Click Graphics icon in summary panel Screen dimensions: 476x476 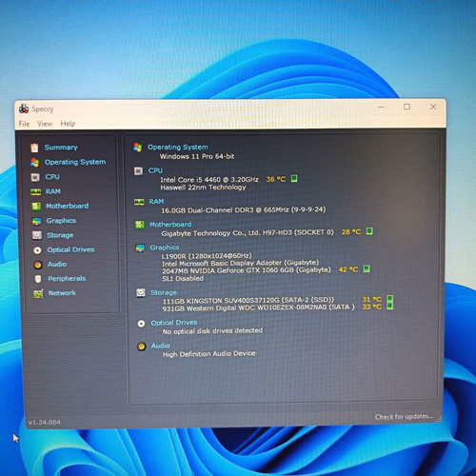[140, 248]
